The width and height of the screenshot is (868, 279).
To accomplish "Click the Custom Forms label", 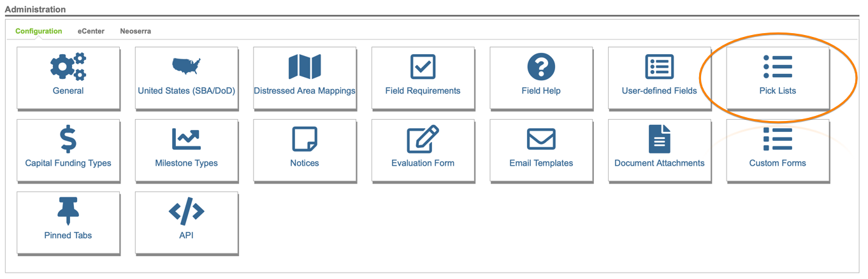I will 778,163.
